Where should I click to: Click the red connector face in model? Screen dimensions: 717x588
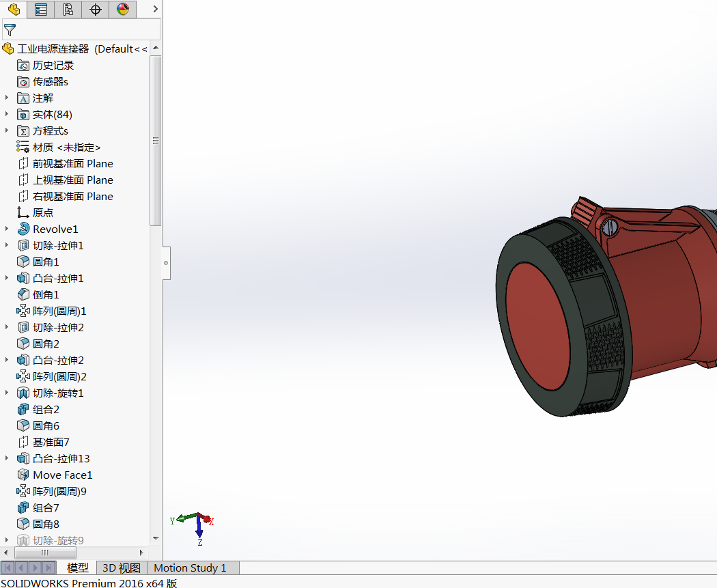(x=538, y=326)
